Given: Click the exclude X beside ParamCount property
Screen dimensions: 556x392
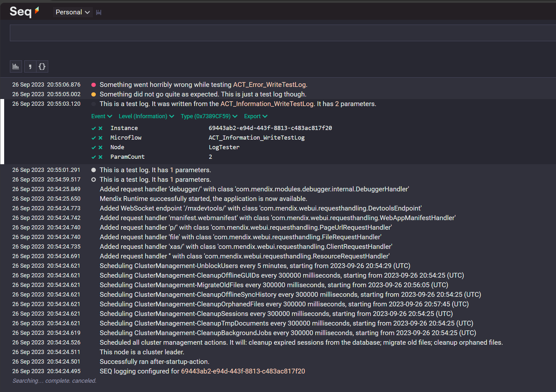Looking at the screenshot, I should pos(100,157).
